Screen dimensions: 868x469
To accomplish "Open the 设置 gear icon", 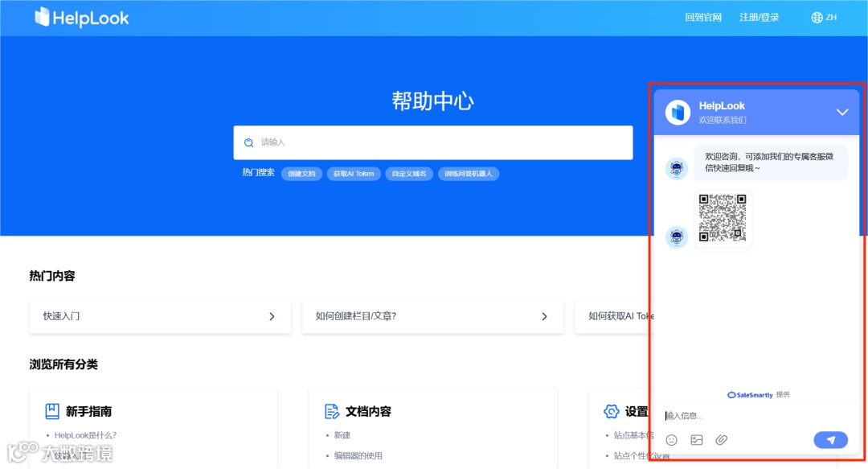I will [610, 411].
